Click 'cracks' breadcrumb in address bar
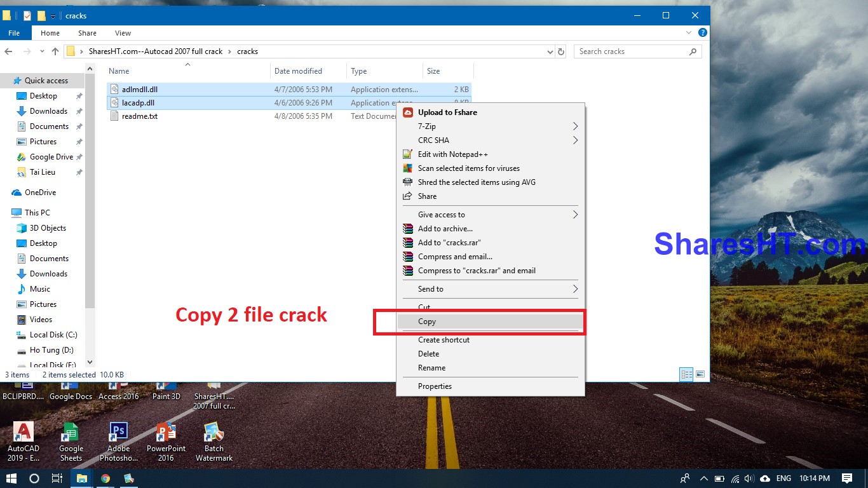Screen dimensions: 868x488 [x=247, y=51]
